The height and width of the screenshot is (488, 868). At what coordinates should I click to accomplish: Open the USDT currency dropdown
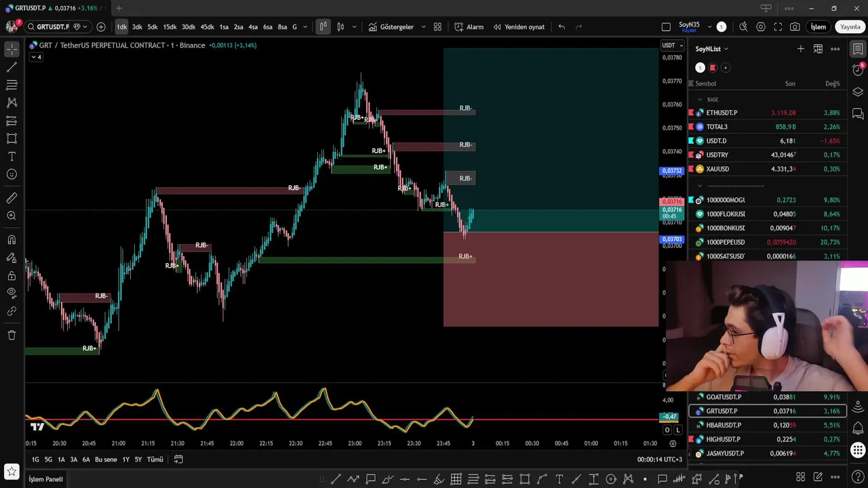[673, 45]
